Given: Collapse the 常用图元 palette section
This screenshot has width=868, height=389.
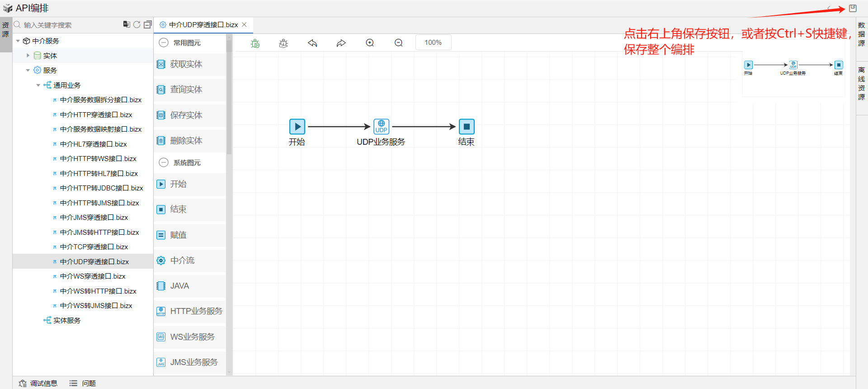Looking at the screenshot, I should point(164,43).
